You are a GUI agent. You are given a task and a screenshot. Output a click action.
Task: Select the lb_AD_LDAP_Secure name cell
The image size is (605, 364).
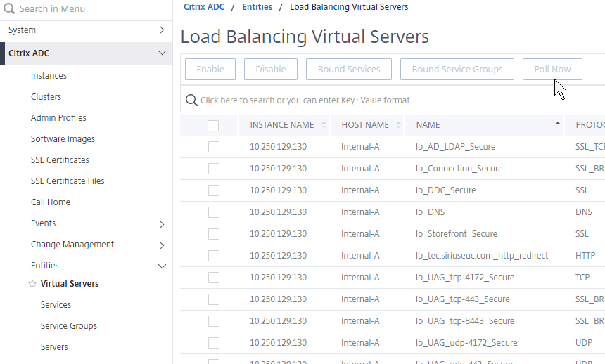click(456, 147)
